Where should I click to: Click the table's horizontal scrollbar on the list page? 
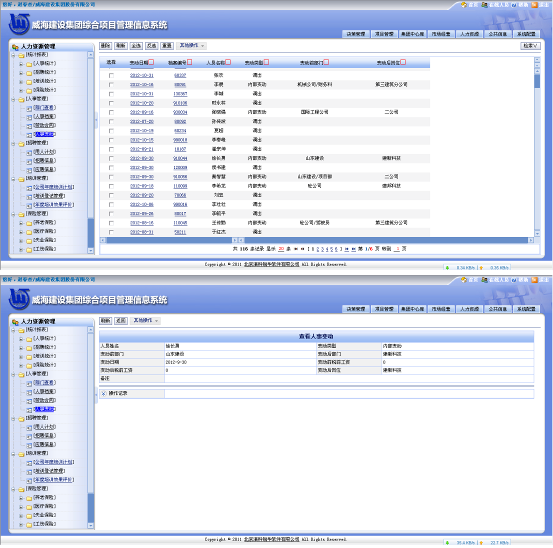coord(317,240)
